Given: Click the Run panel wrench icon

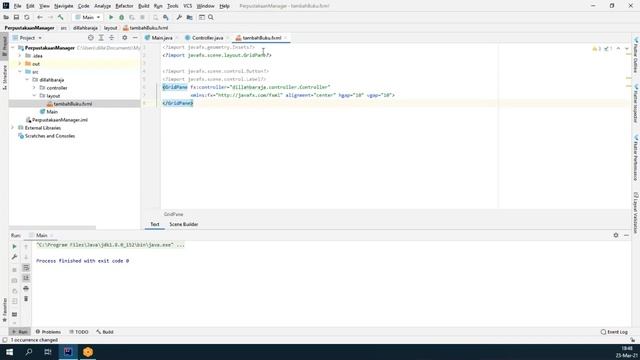Looking at the screenshot, I should (x=14, y=257).
